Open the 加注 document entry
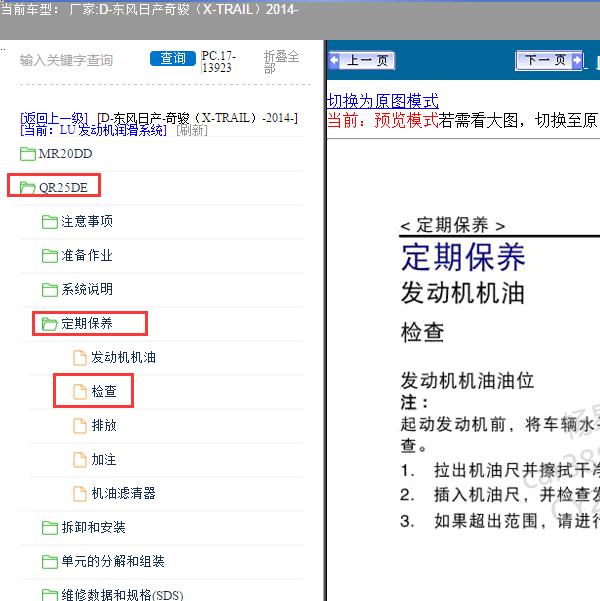This screenshot has height=601, width=600. 104,459
